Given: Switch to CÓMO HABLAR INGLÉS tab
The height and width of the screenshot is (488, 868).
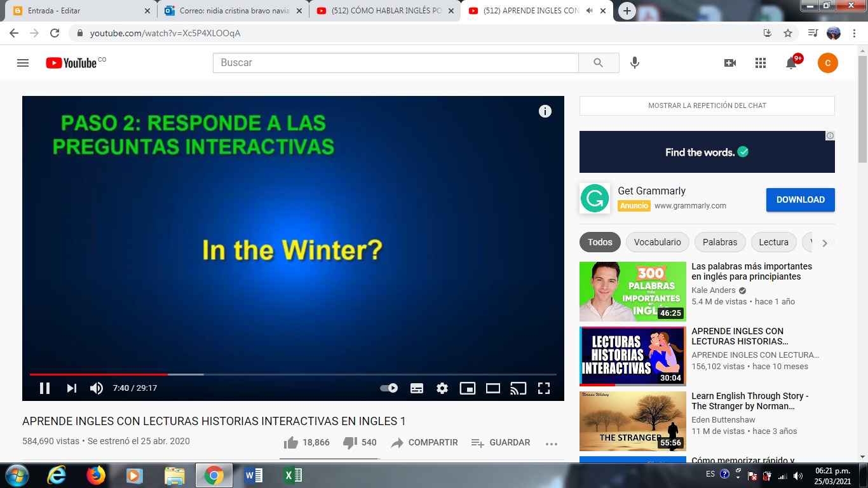Looking at the screenshot, I should [x=386, y=11].
